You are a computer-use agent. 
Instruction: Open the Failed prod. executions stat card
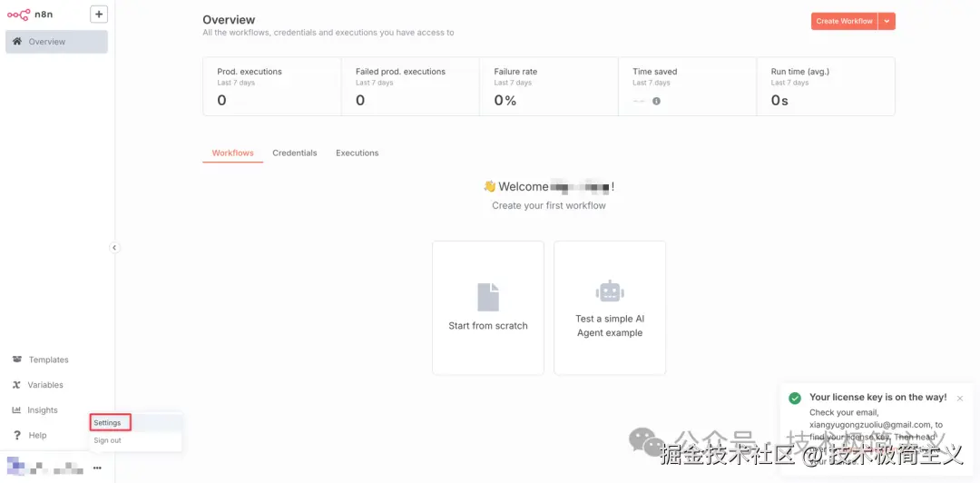(411, 86)
